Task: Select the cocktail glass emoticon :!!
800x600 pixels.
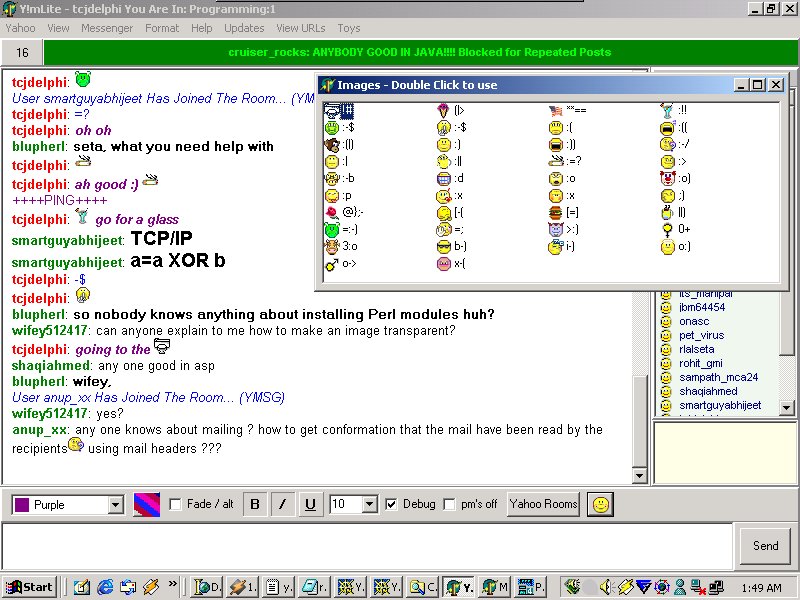Action: coord(674,110)
